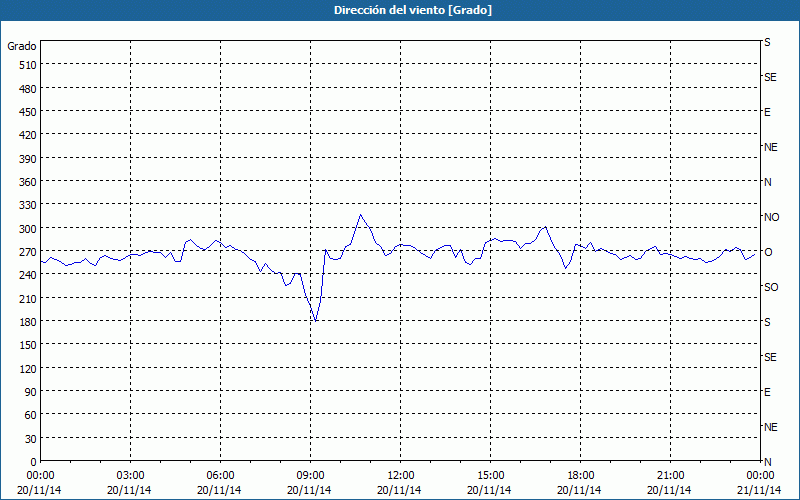The height and width of the screenshot is (500, 800).
Task: Click the 120 y-axis tick label
Action: coord(29,369)
